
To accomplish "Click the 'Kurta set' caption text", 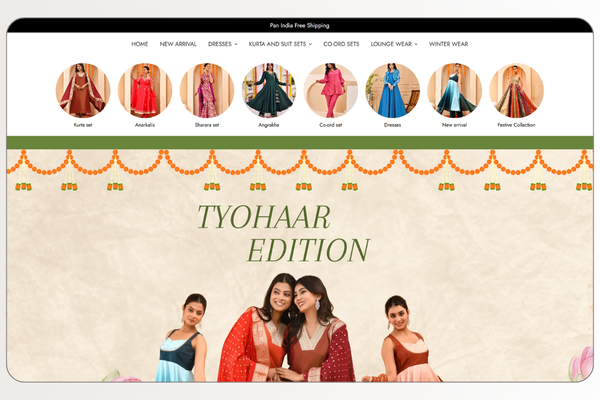I will coord(83,125).
